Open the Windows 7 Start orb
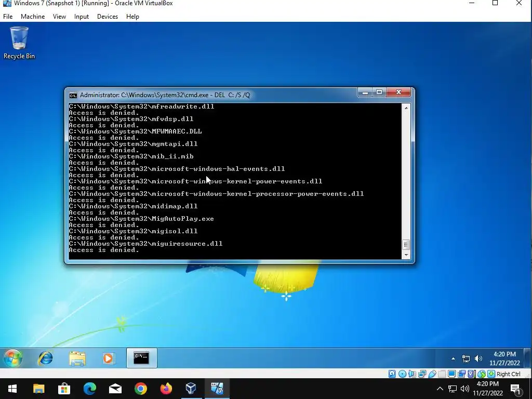The width and height of the screenshot is (532, 399). click(13, 358)
